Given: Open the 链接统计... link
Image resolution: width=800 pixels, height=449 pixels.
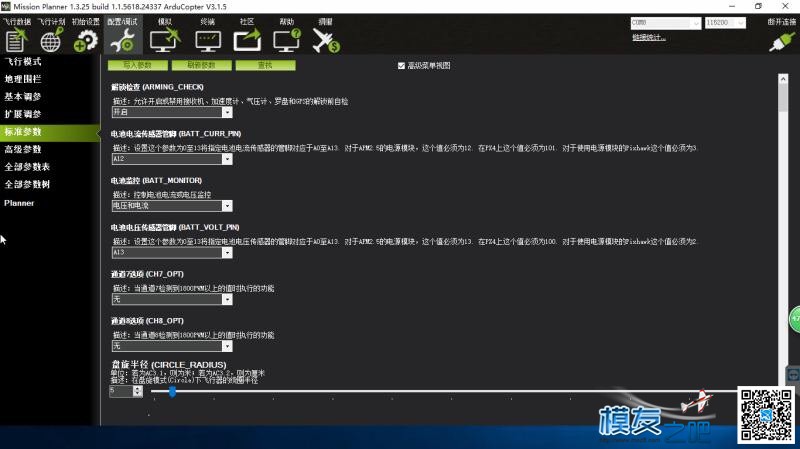Looking at the screenshot, I should 649,37.
